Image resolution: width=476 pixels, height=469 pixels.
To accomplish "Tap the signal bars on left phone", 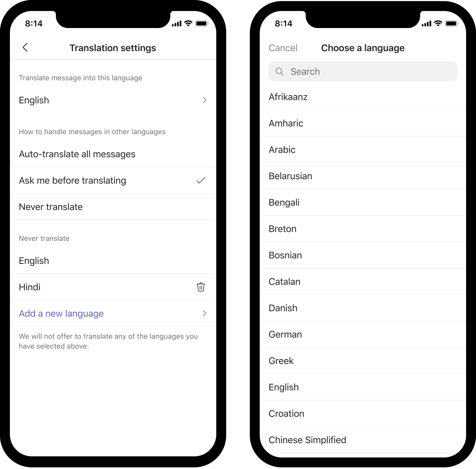I will (177, 24).
